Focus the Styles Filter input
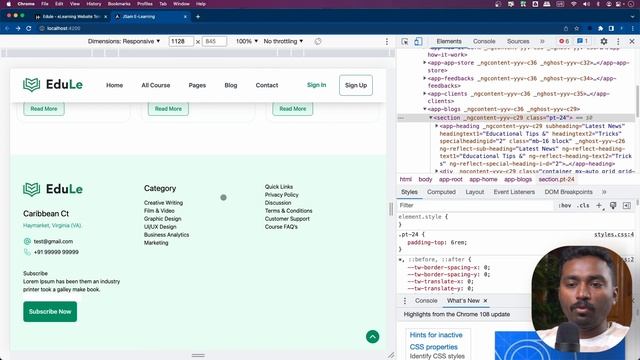This screenshot has width=640, height=360. click(476, 205)
